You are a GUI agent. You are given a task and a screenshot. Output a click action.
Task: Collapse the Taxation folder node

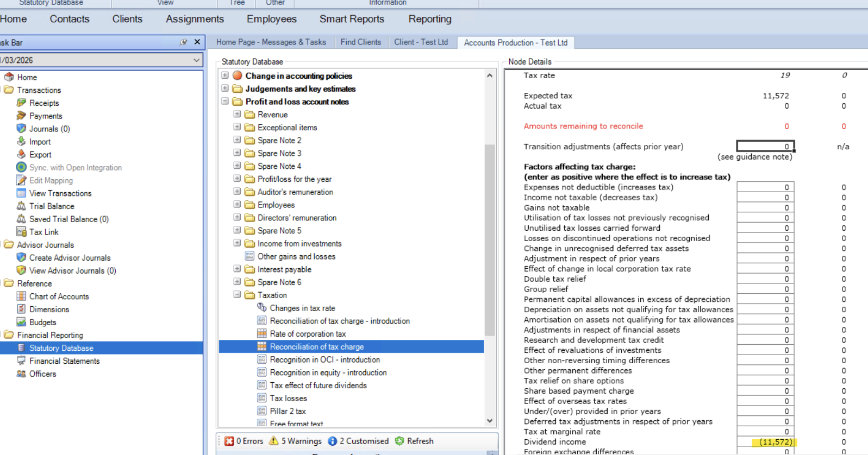(x=237, y=295)
